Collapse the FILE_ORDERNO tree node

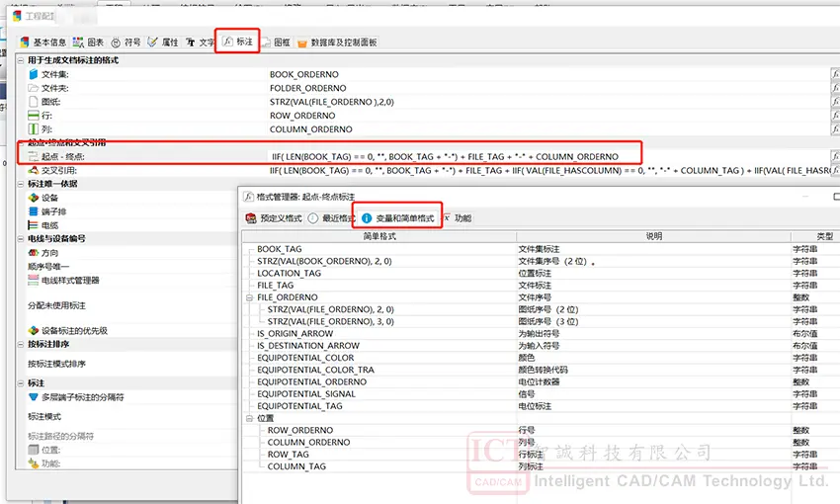point(250,297)
